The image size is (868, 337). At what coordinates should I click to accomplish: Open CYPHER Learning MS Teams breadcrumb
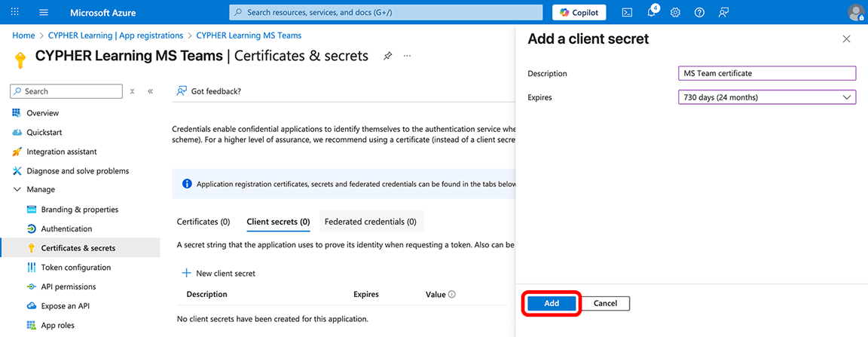(x=249, y=35)
